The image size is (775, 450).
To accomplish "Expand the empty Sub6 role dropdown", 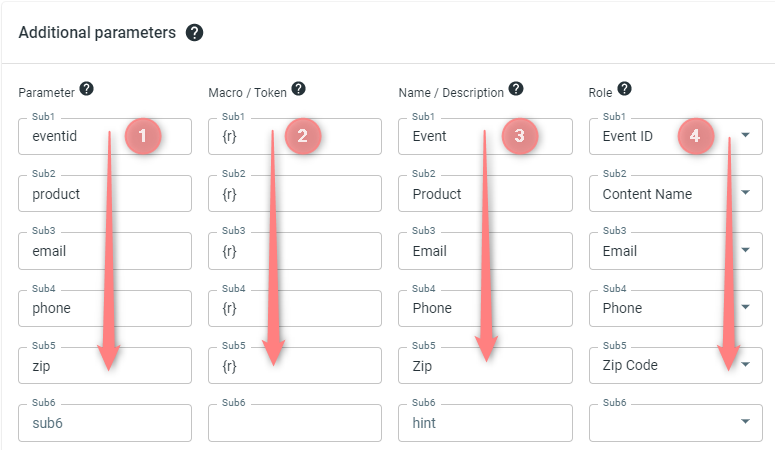I will pos(676,423).
